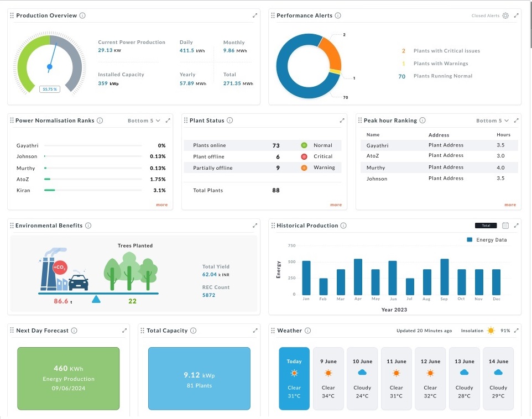Open Performance Alerts settings gear icon
The height and width of the screenshot is (419, 532).
click(505, 15)
